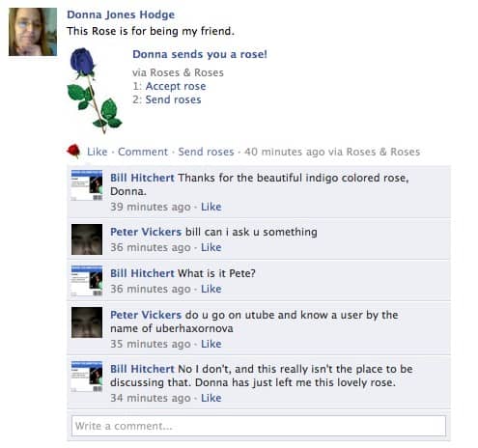478x448 pixels.
Task: Click Comment under the rose post
Action: (x=143, y=152)
